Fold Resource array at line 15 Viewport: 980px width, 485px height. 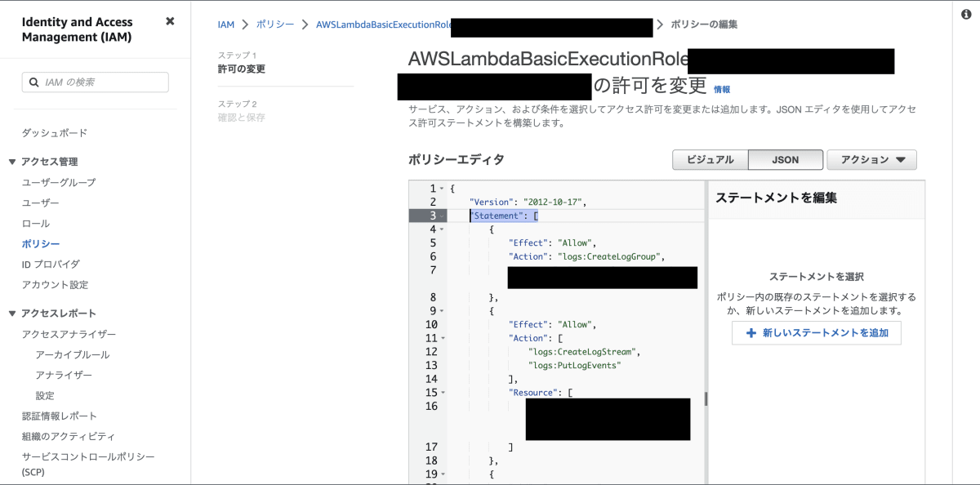(x=442, y=393)
